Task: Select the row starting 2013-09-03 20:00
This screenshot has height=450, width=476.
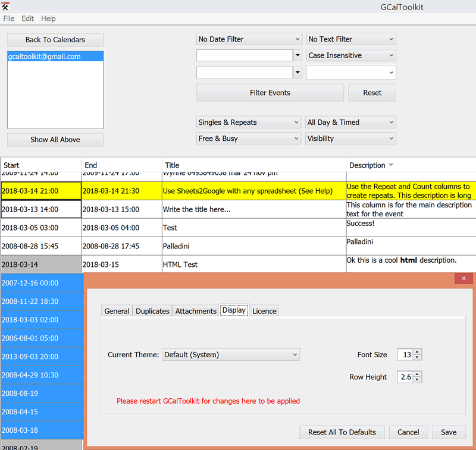Action: (42, 357)
